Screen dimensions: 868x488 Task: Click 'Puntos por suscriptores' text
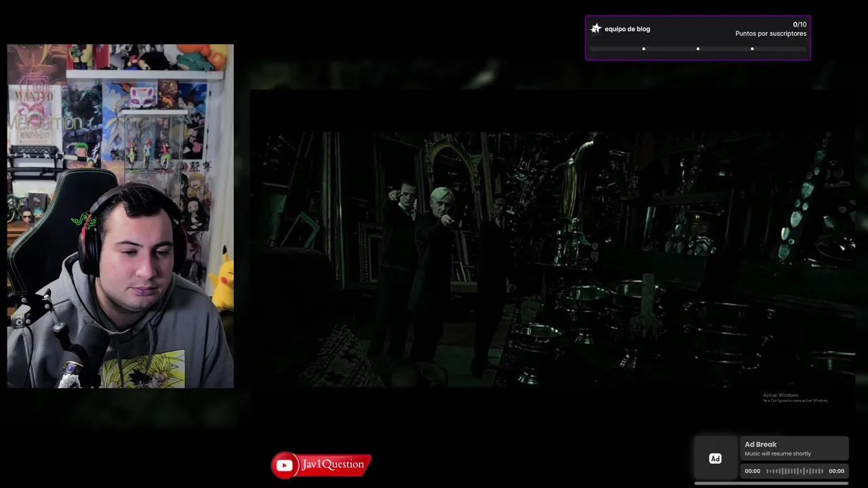coord(771,34)
